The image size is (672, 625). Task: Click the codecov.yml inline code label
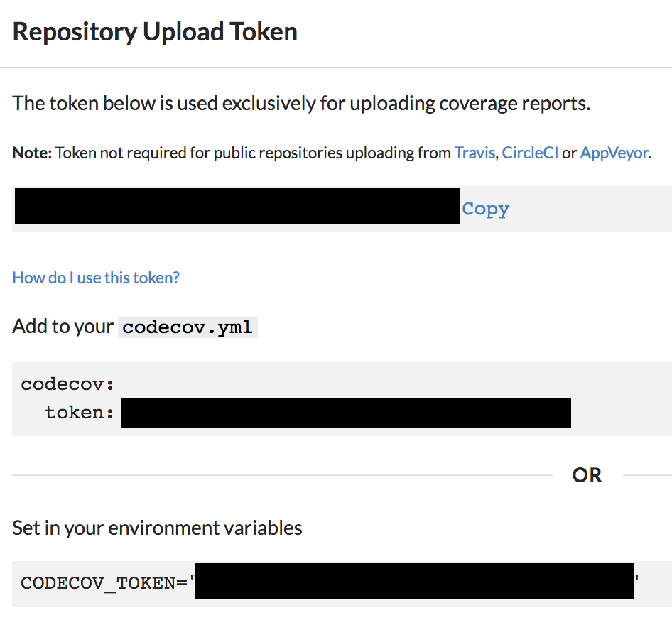pos(188,327)
